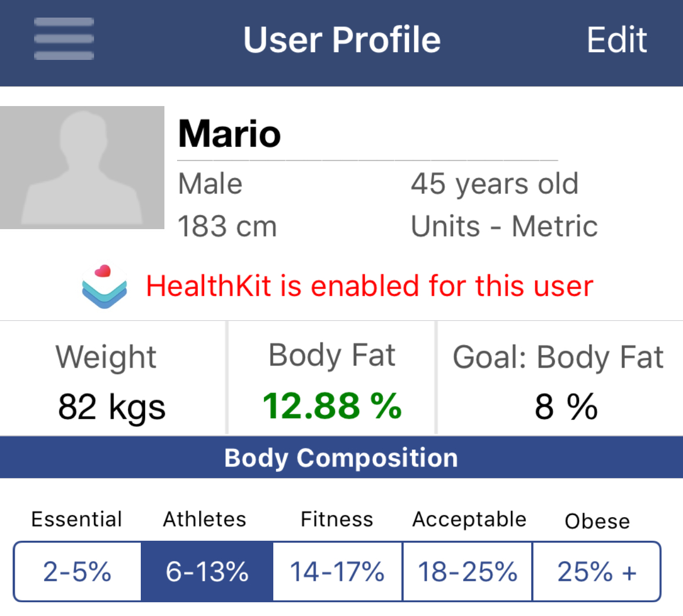Tap the Body Fat 12.88 % value
The height and width of the screenshot is (616, 683).
[332, 406]
